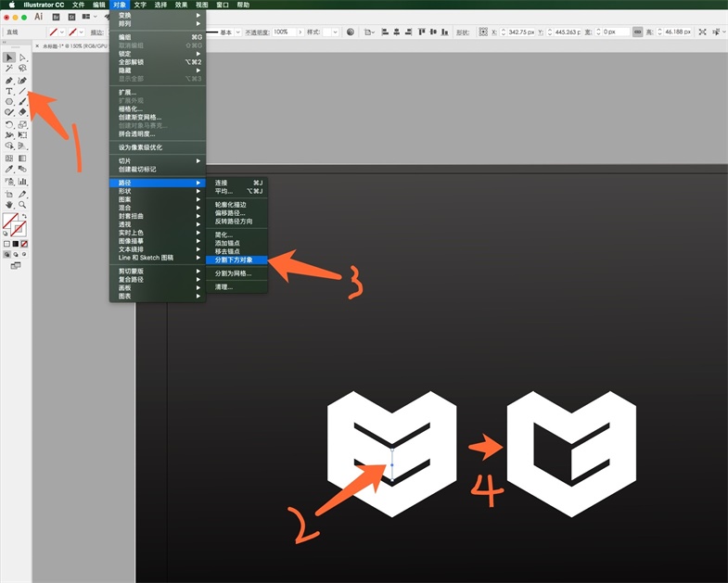The image size is (728, 583).
Task: Choose 分割下方对象 from the path submenu
Action: click(x=239, y=260)
